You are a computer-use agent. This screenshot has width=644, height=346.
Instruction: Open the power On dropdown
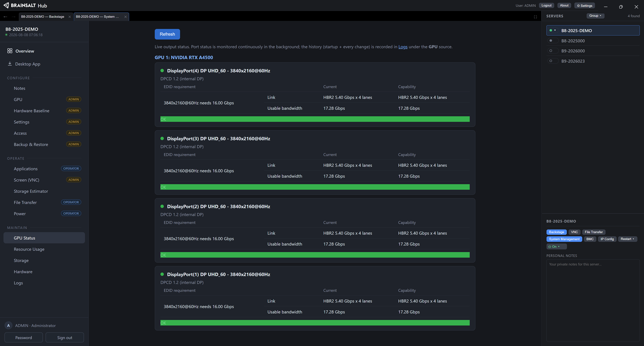[556, 247]
